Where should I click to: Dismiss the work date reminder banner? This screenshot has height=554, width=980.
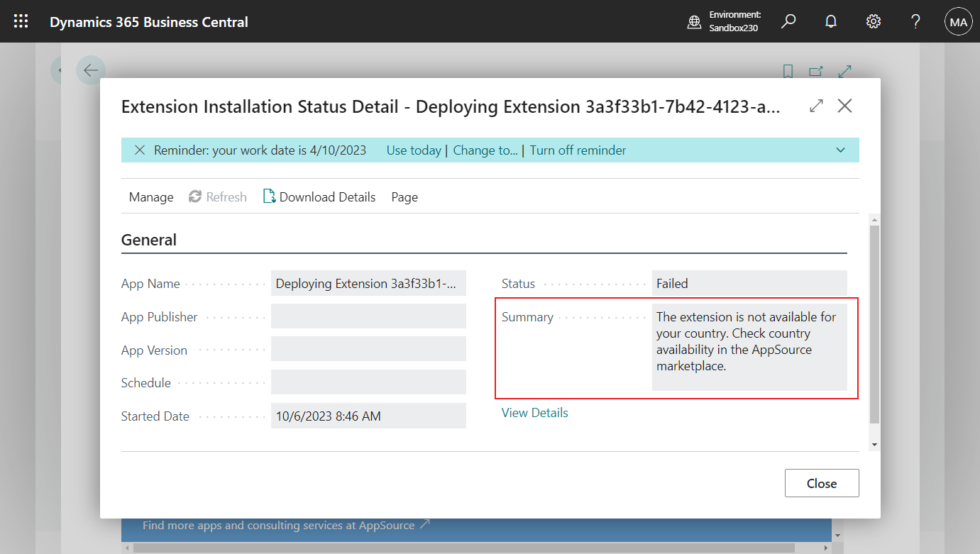(139, 150)
